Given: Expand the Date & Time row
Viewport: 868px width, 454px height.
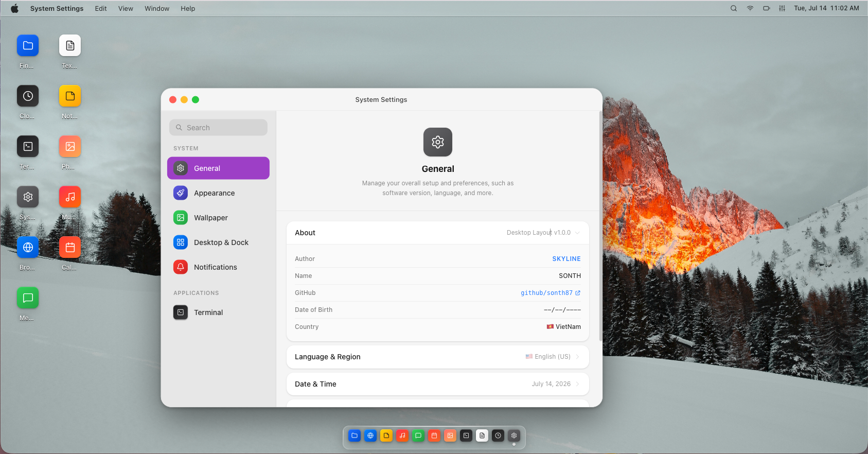Looking at the screenshot, I should click(x=438, y=384).
